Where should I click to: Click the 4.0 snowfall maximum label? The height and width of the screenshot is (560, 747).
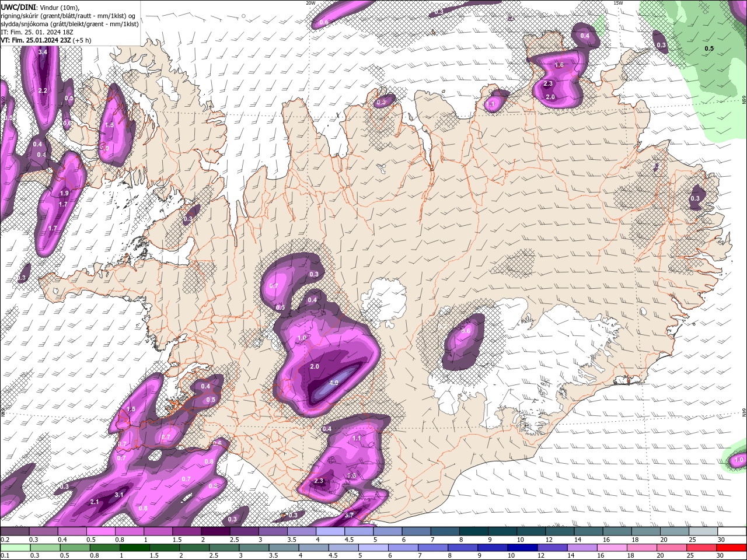(334, 383)
